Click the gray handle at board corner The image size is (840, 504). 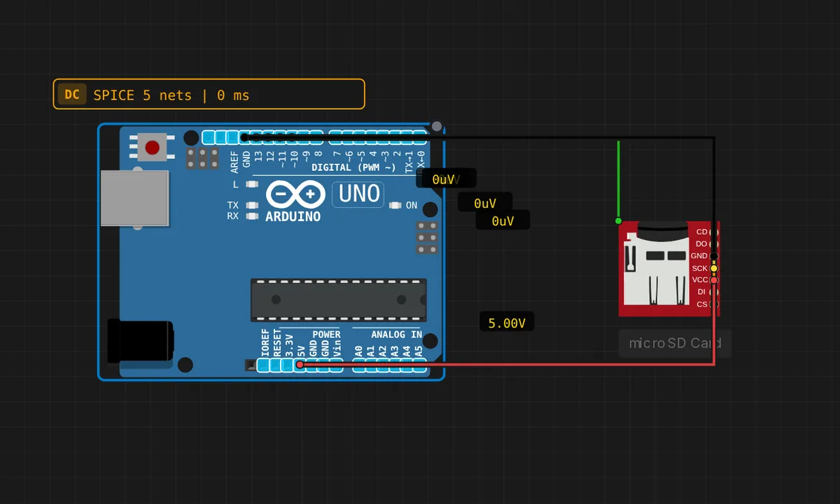coord(437,127)
